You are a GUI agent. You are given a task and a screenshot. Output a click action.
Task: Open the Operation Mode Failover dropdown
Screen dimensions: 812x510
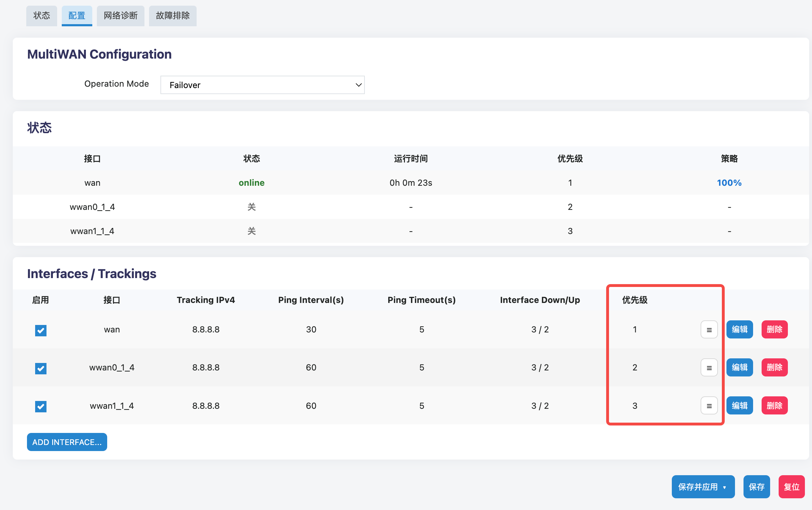pyautogui.click(x=263, y=85)
